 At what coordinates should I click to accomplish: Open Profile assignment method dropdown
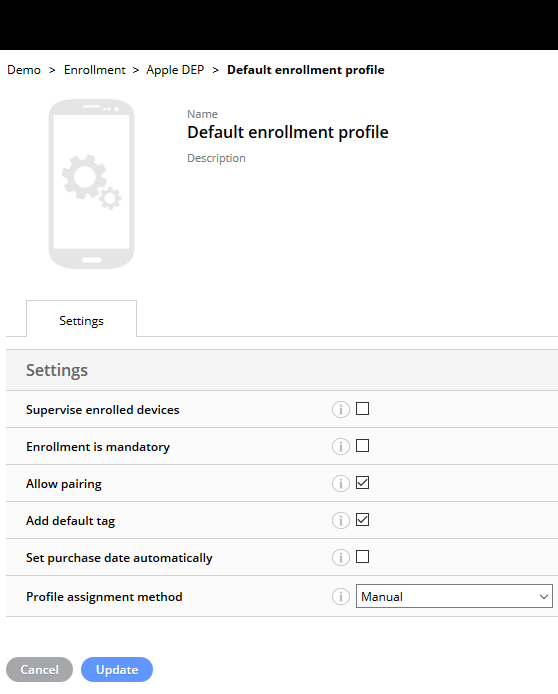click(x=454, y=596)
